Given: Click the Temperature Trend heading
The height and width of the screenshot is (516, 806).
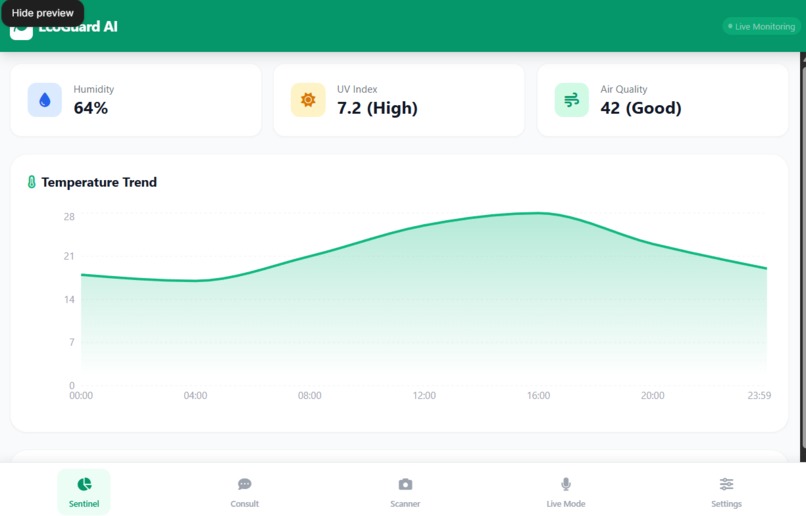Looking at the screenshot, I should 99,182.
